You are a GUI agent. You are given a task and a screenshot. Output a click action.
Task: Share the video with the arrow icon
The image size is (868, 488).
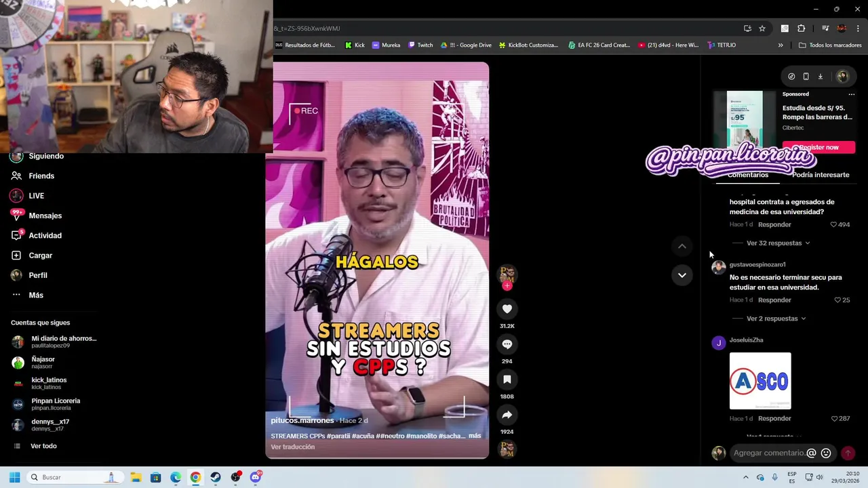pos(507,415)
